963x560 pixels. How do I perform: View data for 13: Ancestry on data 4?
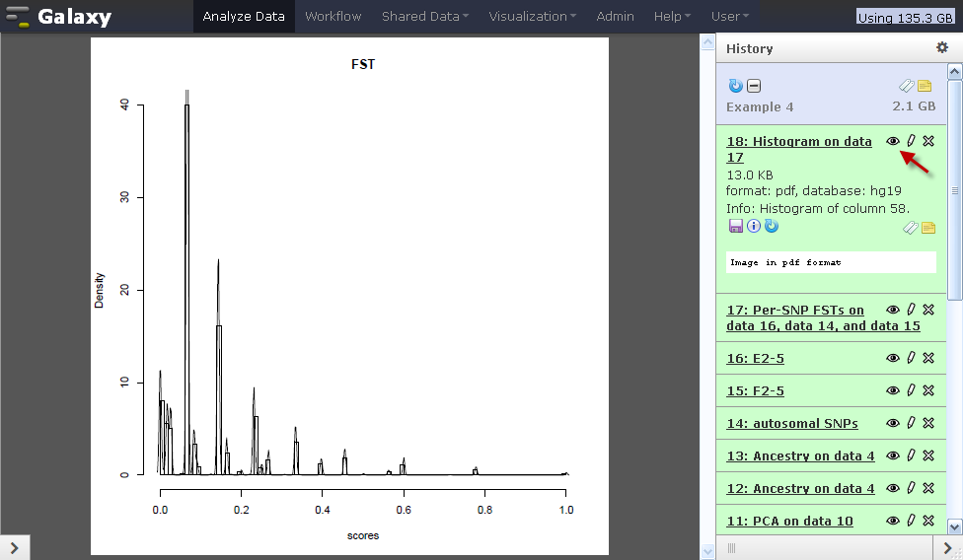893,455
